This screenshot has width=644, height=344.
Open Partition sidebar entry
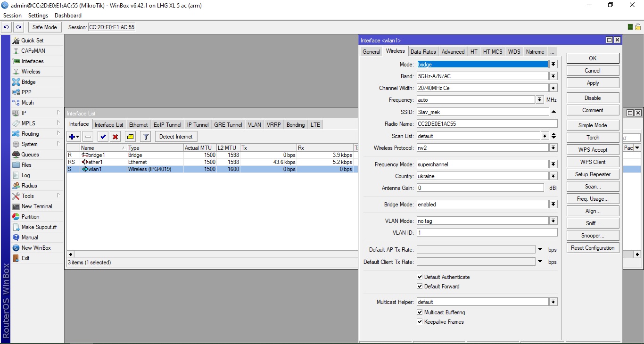pyautogui.click(x=31, y=217)
